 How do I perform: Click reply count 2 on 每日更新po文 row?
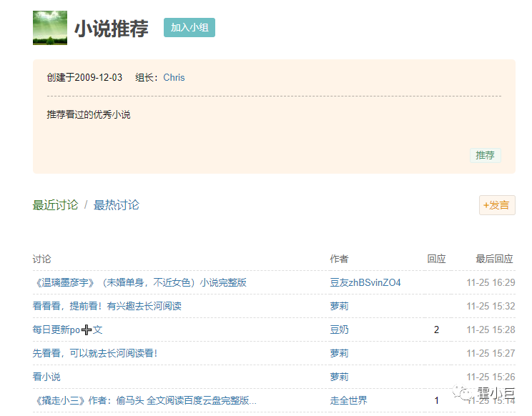(x=436, y=330)
